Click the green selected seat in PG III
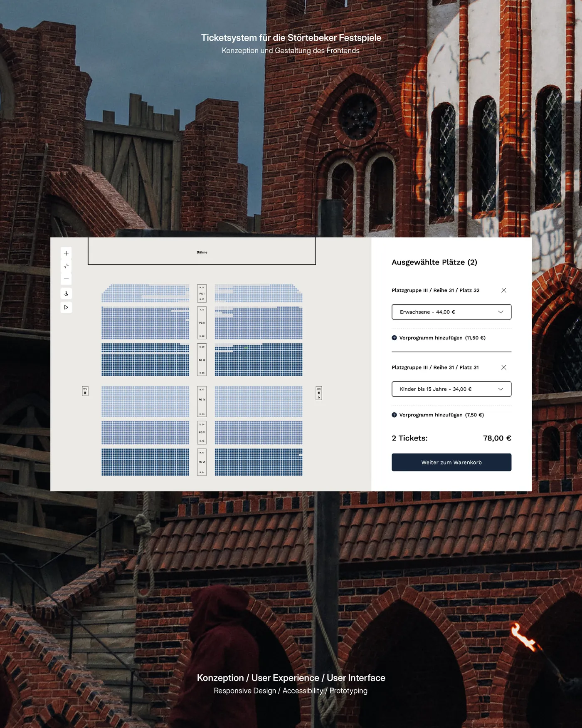The image size is (582, 728). [x=246, y=347]
